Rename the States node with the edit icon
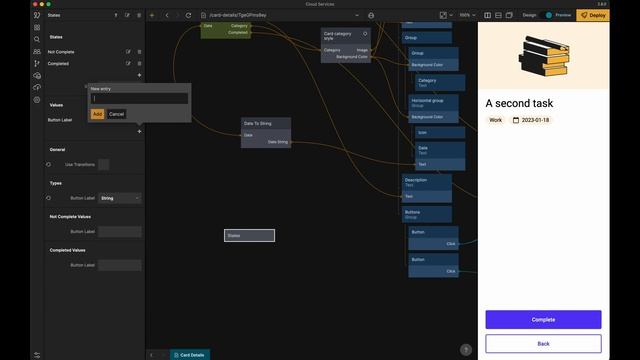The image size is (640, 360). 127,15
